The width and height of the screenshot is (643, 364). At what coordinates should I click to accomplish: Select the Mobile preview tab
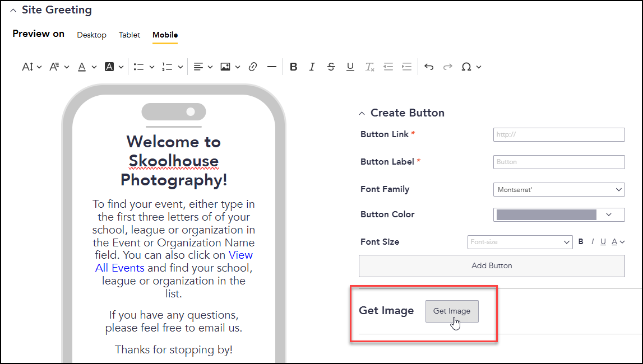point(165,35)
